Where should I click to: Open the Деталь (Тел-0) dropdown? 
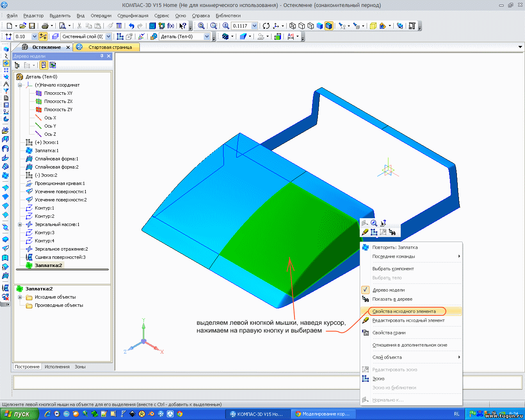pos(207,37)
